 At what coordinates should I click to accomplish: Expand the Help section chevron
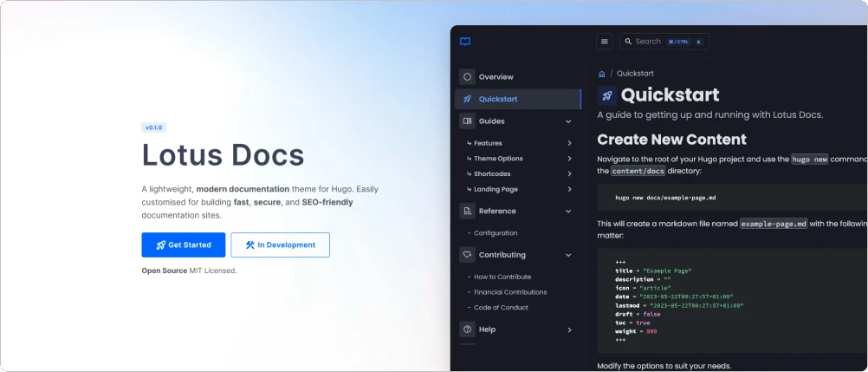570,330
